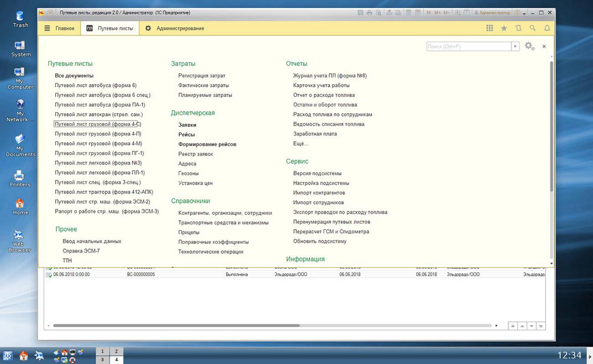Viewport: 593px width, 364px height.
Task: Click the magnifier search icon in yellow bar
Action: click(532, 28)
